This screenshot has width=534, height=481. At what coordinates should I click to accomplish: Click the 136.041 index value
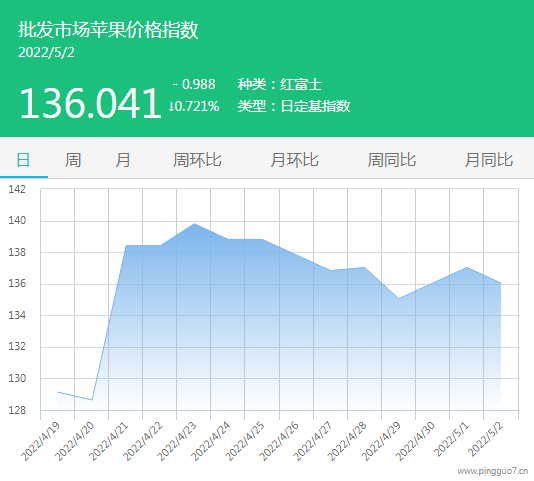point(90,103)
